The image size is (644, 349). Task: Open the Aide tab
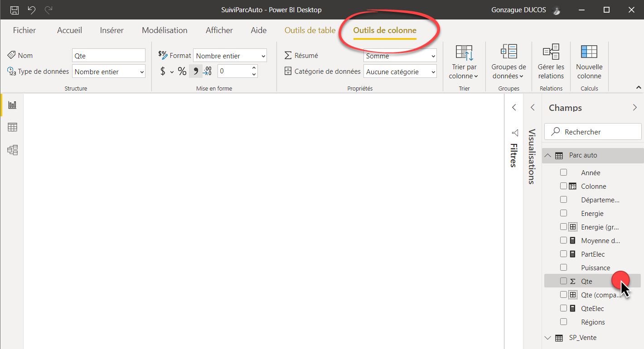pyautogui.click(x=259, y=30)
